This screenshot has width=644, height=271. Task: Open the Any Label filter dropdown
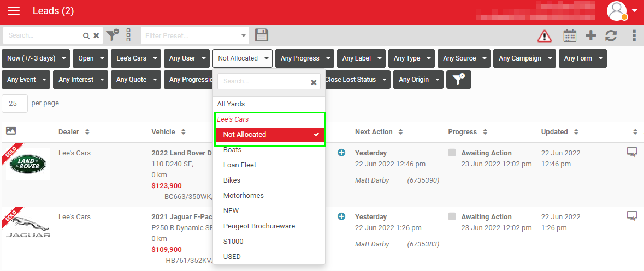(x=361, y=58)
